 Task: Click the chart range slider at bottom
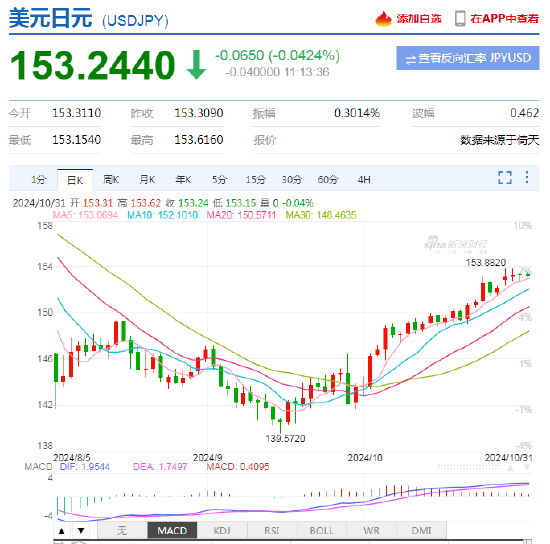[x=293, y=541]
